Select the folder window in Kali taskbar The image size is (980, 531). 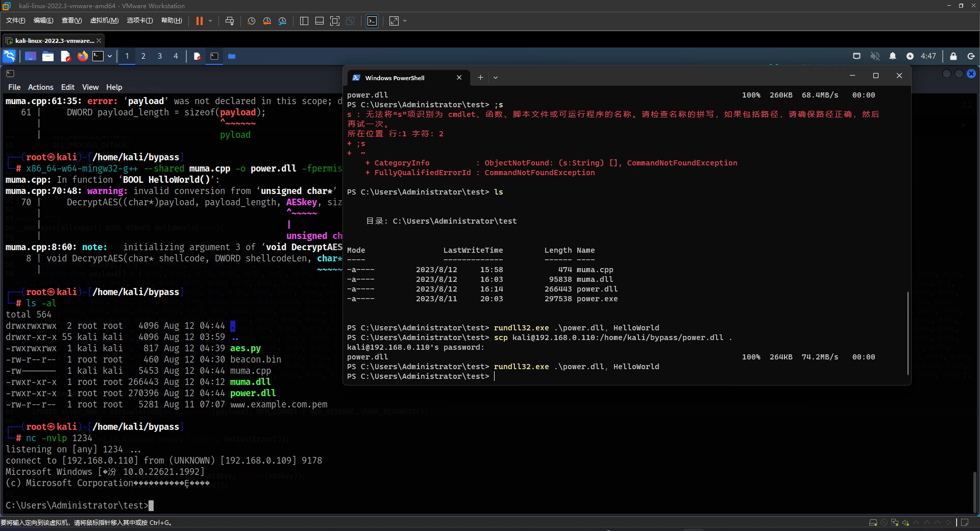tap(232, 56)
